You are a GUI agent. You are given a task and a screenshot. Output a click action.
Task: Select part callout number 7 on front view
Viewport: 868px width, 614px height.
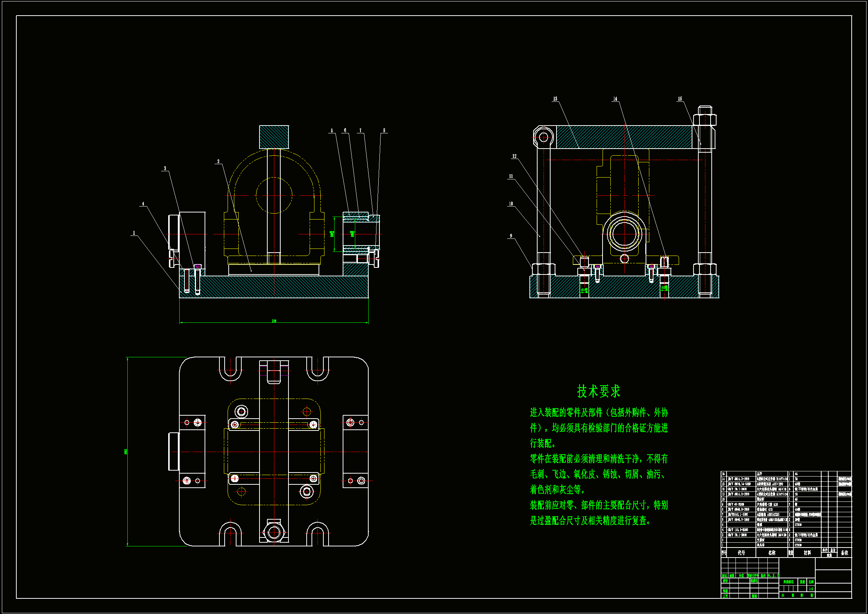pos(360,130)
